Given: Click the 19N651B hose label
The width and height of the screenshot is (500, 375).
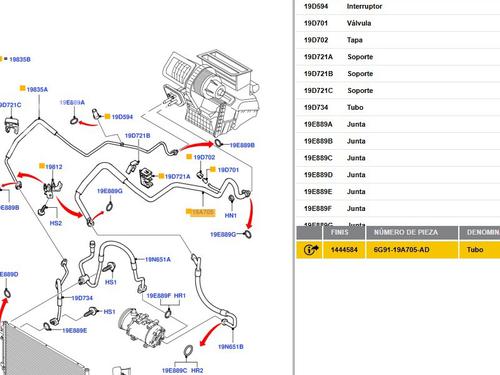Looking at the screenshot, I should coord(231,347).
